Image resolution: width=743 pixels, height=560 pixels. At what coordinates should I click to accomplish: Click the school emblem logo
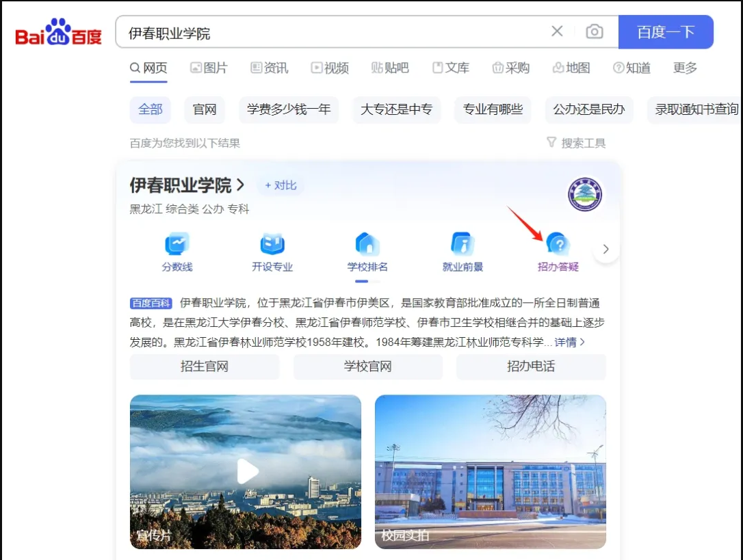(x=585, y=194)
